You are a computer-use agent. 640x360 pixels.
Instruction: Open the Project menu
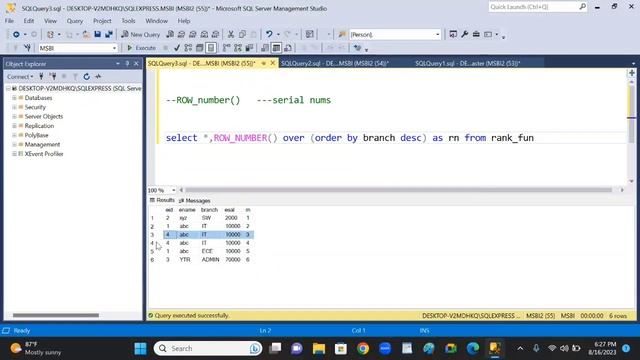point(102,21)
